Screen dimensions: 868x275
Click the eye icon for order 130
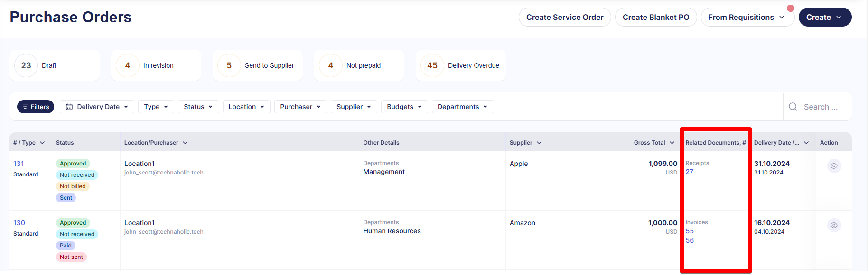[834, 225]
